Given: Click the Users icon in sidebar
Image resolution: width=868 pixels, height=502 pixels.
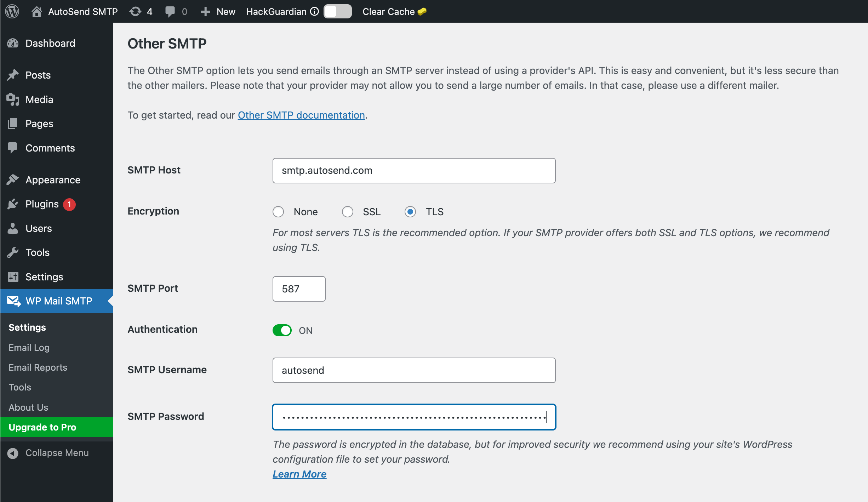Looking at the screenshot, I should pos(13,228).
